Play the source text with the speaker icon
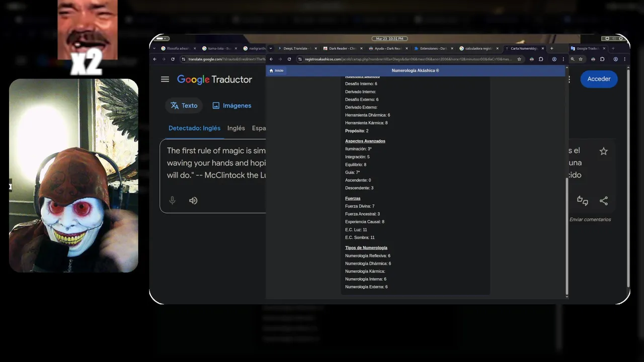The height and width of the screenshot is (362, 644). tap(193, 201)
